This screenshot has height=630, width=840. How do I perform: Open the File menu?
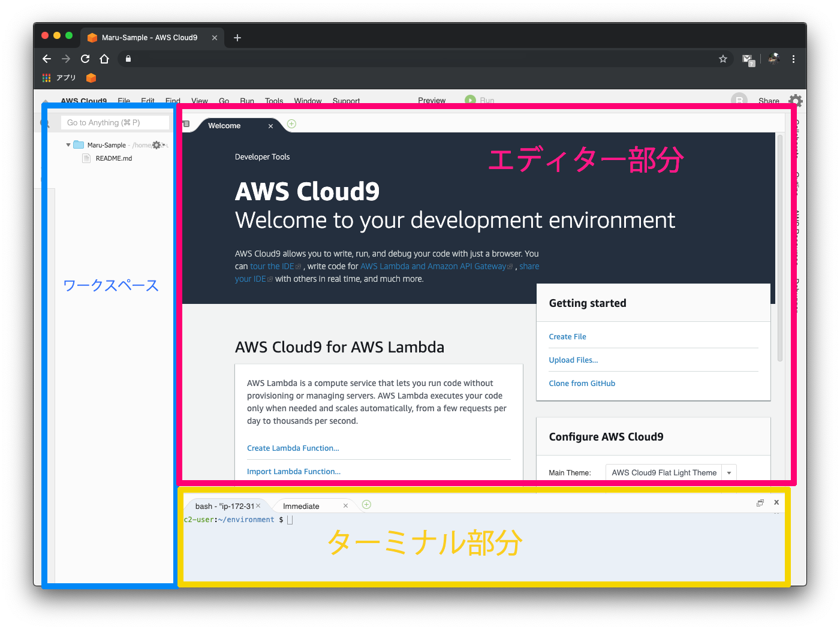[x=124, y=101]
